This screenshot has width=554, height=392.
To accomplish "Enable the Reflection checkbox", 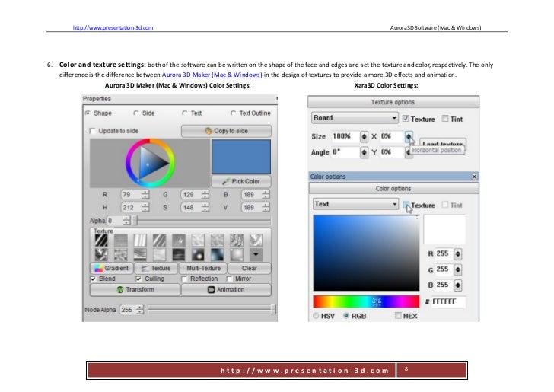I will [183, 279].
